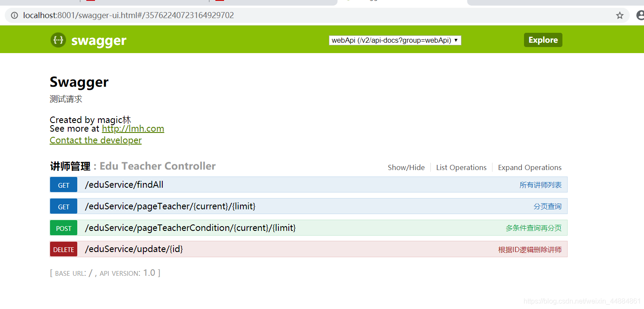
Task: Click Contact the developer link
Action: tap(96, 140)
